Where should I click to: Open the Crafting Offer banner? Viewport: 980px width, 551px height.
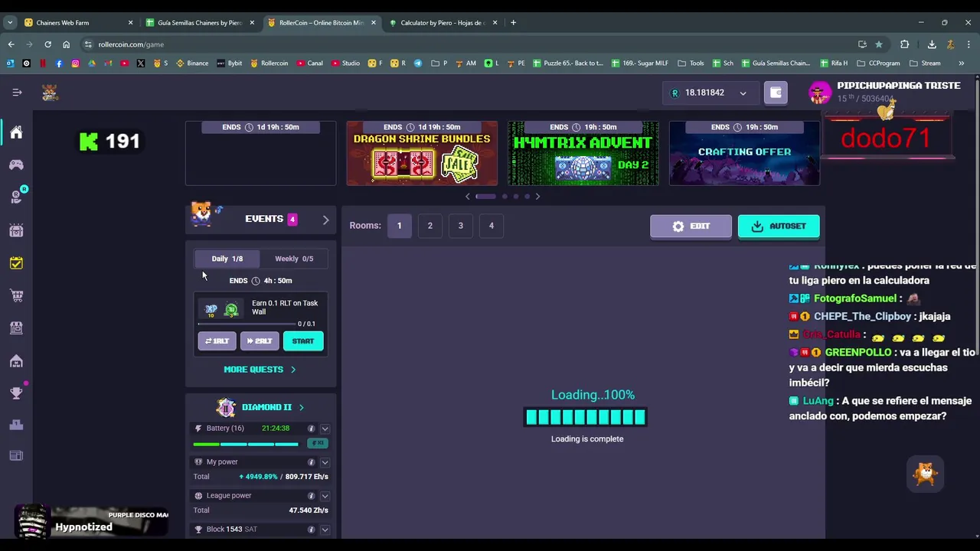(x=745, y=153)
